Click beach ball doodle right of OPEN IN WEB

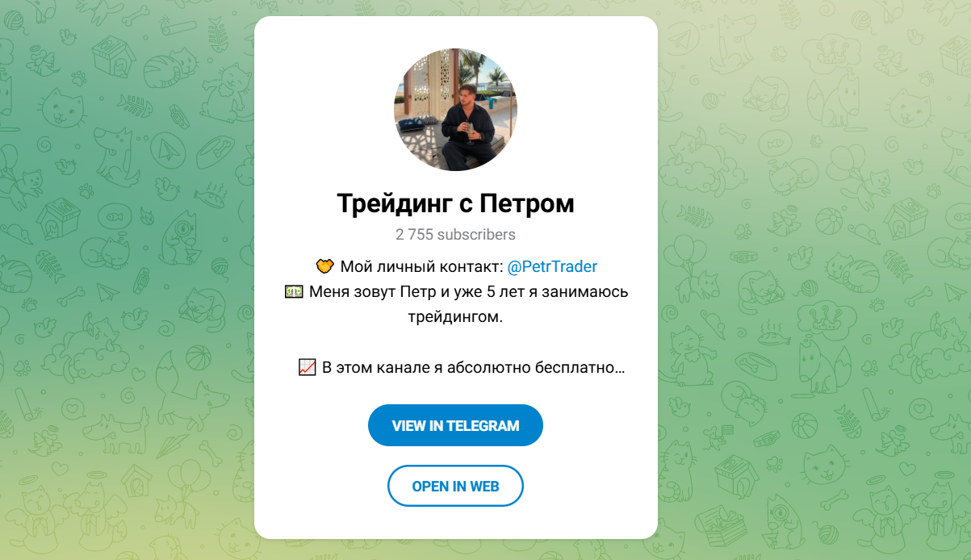(x=804, y=424)
